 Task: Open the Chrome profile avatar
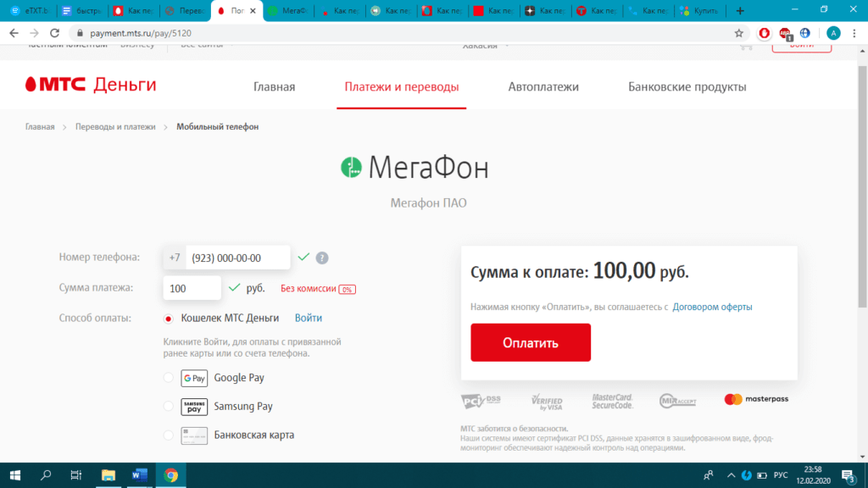pos(833,33)
